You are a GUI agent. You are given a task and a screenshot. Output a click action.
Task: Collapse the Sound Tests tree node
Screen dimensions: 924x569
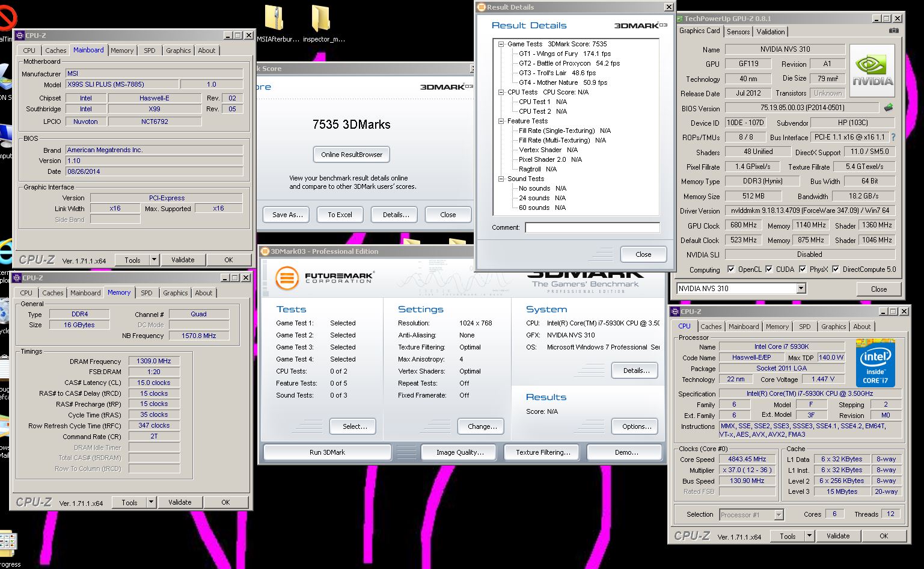pos(501,179)
